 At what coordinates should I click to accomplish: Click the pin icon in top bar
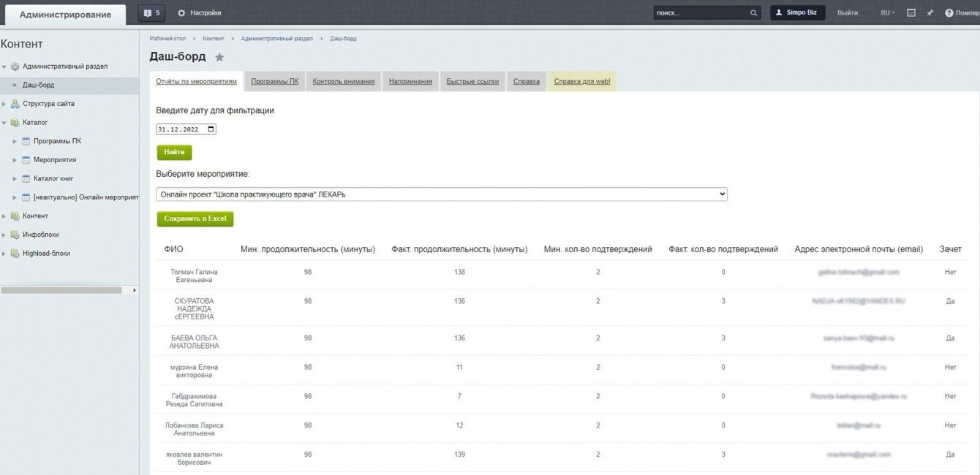coord(930,13)
